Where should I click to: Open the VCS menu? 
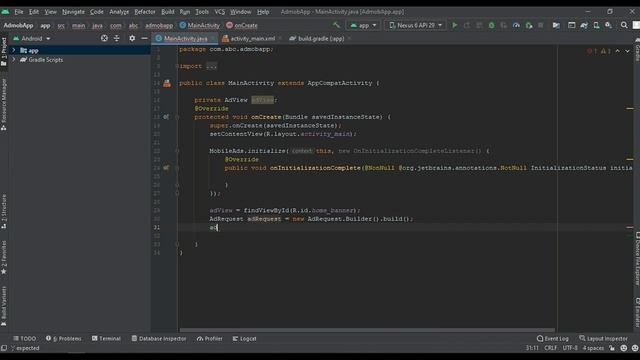point(220,12)
